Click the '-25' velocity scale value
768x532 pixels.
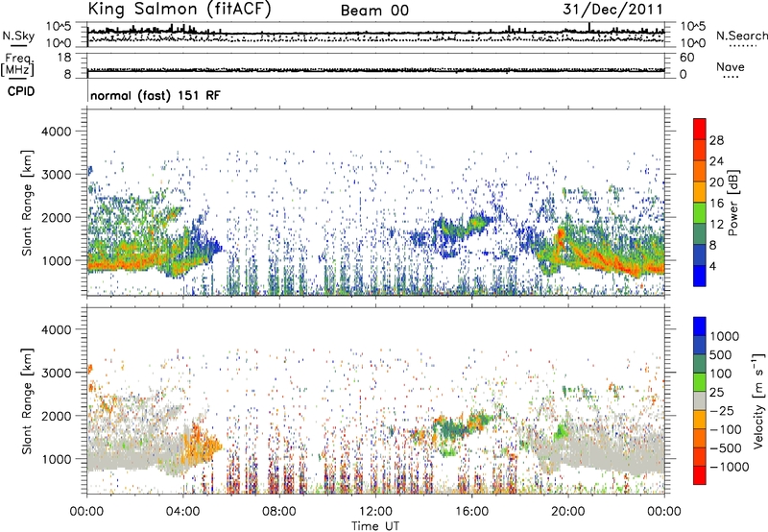point(722,410)
